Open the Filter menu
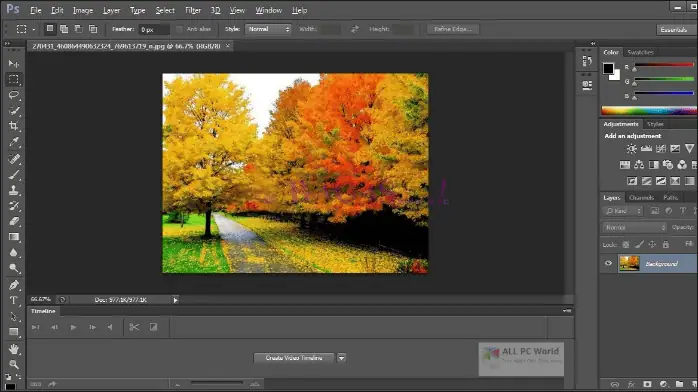 [x=193, y=10]
